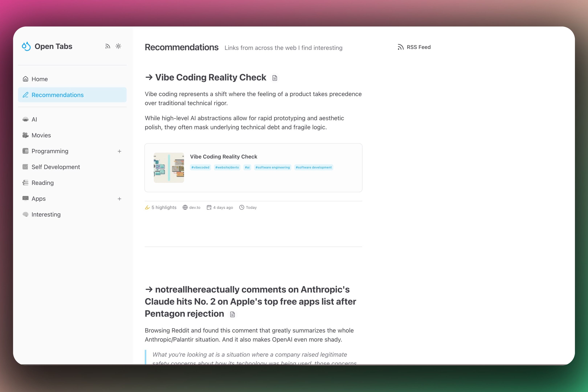The height and width of the screenshot is (392, 588).
Task: Click the Open Tabs droplet logo
Action: click(26, 46)
